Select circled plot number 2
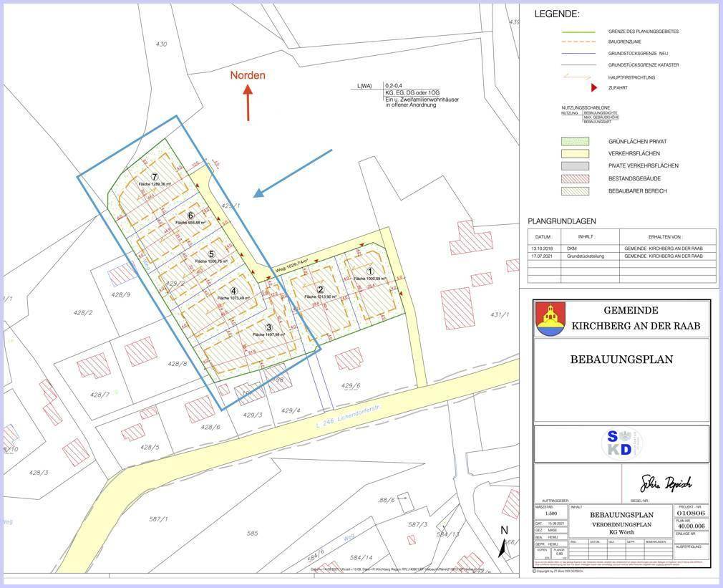 [320, 289]
